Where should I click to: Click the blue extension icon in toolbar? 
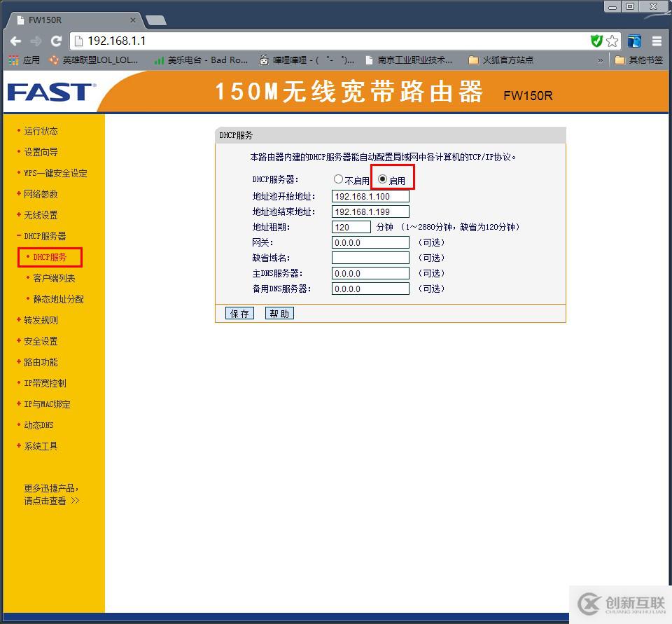(634, 41)
